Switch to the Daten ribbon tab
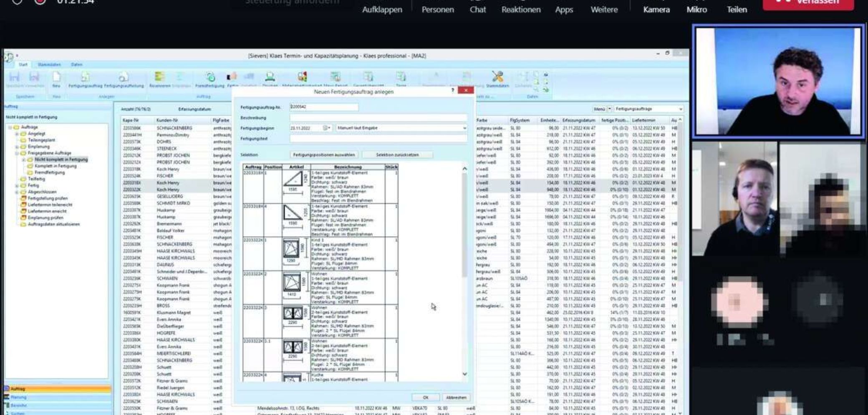 click(76, 65)
